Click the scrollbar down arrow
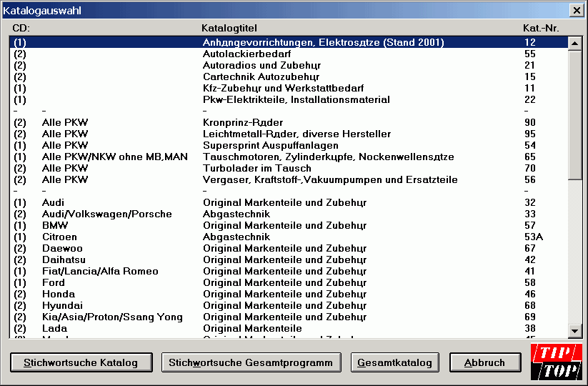Screen dimensions: 588x386 574,331
